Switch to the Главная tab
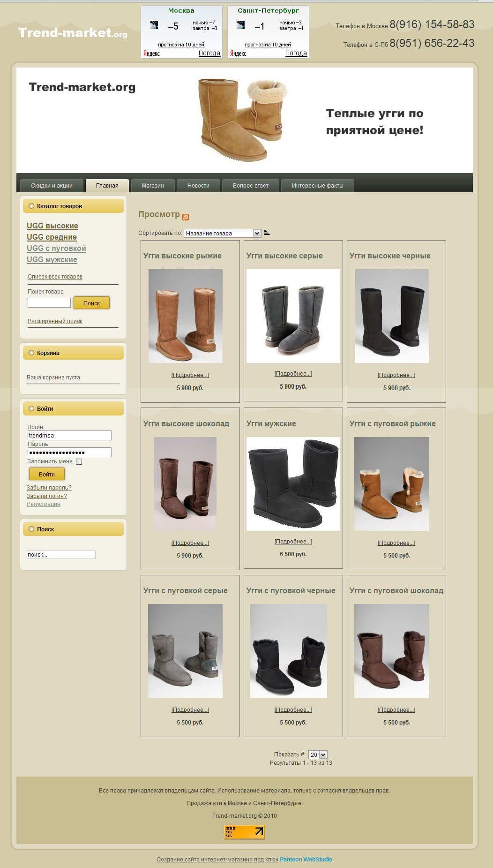This screenshot has width=493, height=868. 107,186
